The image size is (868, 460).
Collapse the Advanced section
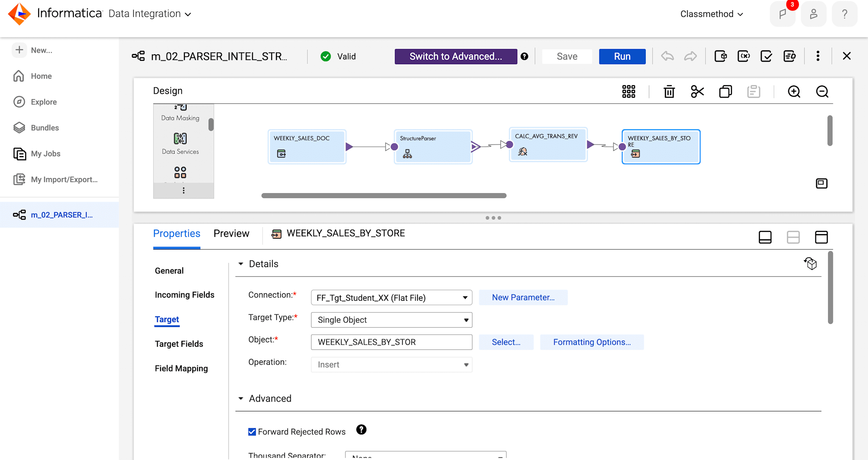(241, 398)
